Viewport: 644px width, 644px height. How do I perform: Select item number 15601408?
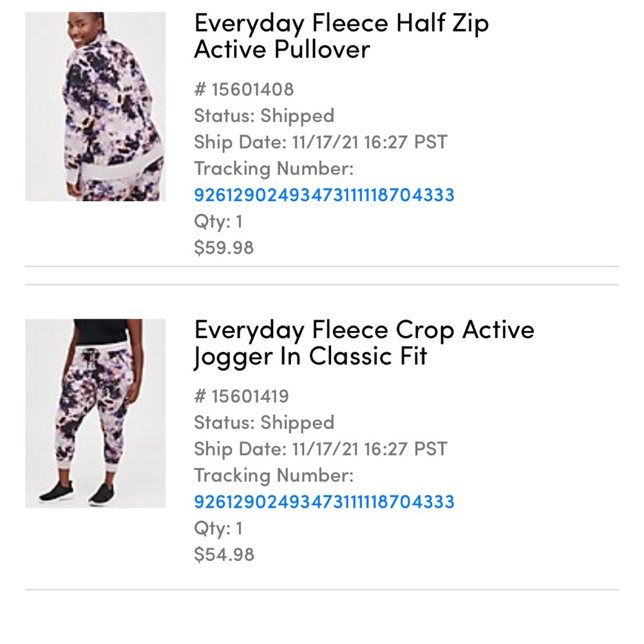pos(243,90)
